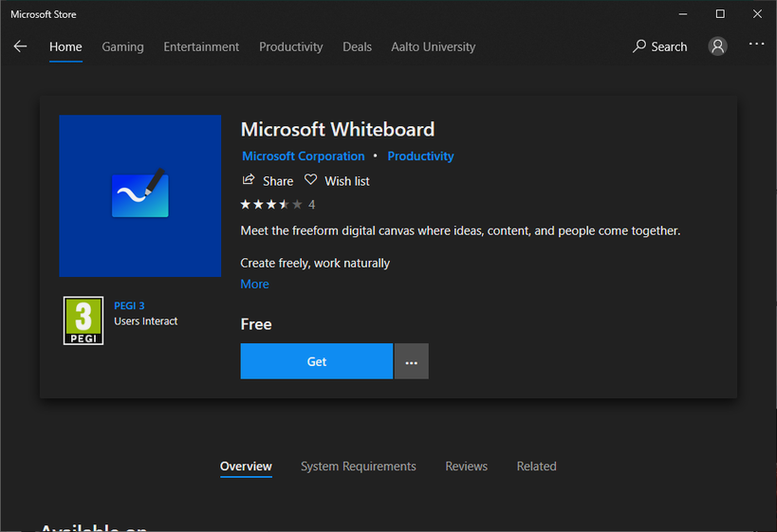Go to the Entertainment tab
Viewport: 777px width, 532px height.
201,46
